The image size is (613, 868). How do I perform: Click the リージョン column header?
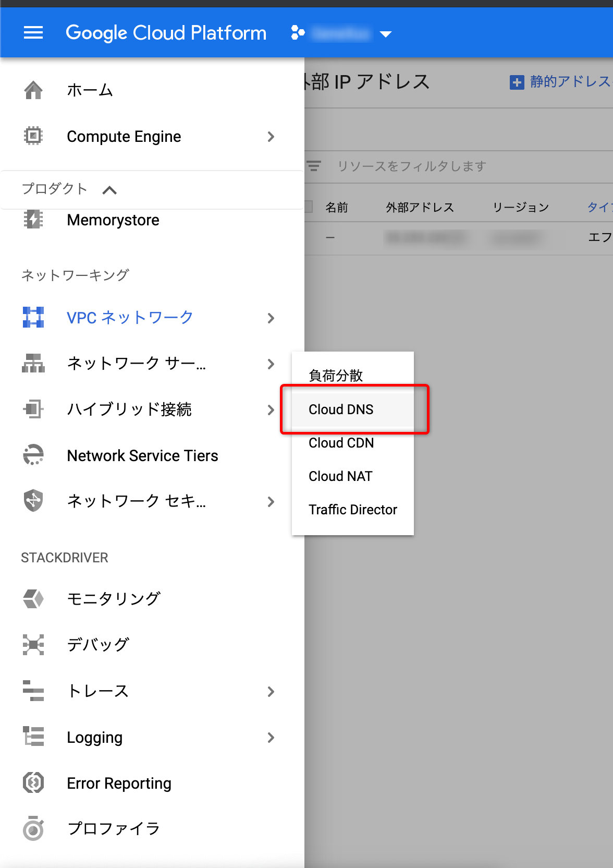(x=521, y=207)
